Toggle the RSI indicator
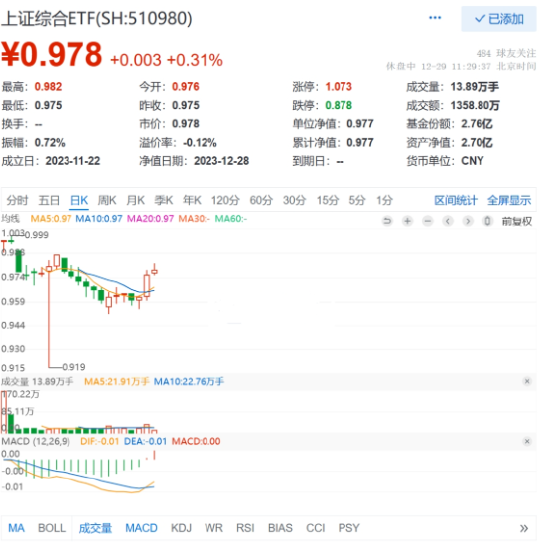The height and width of the screenshot is (547, 550). click(x=245, y=528)
